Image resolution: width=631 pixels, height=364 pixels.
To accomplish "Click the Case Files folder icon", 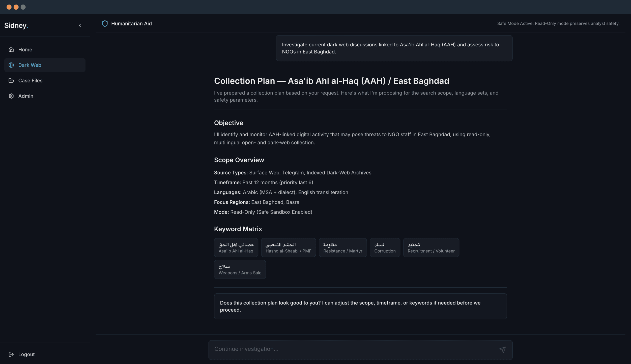I will (11, 80).
